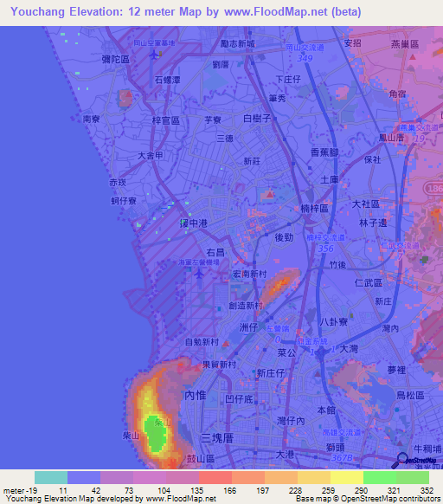The width and height of the screenshot is (443, 504).
Task: Click the 赤崁 place label
Action: pyautogui.click(x=118, y=183)
